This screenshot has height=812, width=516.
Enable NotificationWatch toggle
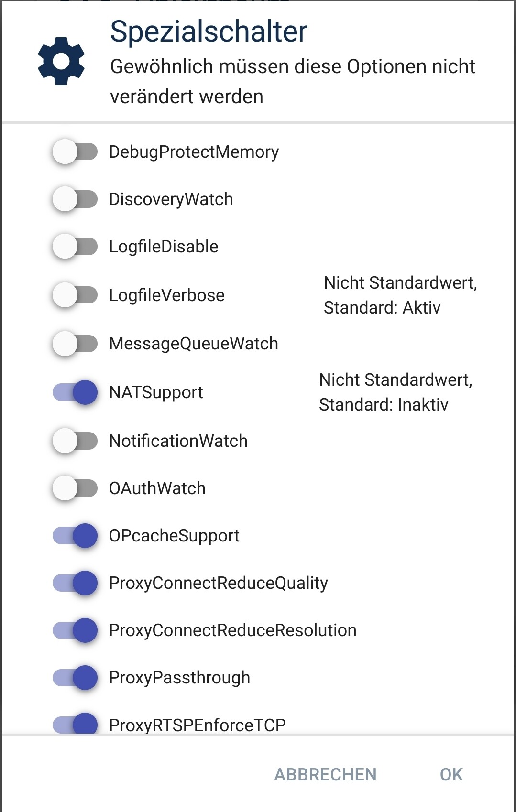click(75, 441)
